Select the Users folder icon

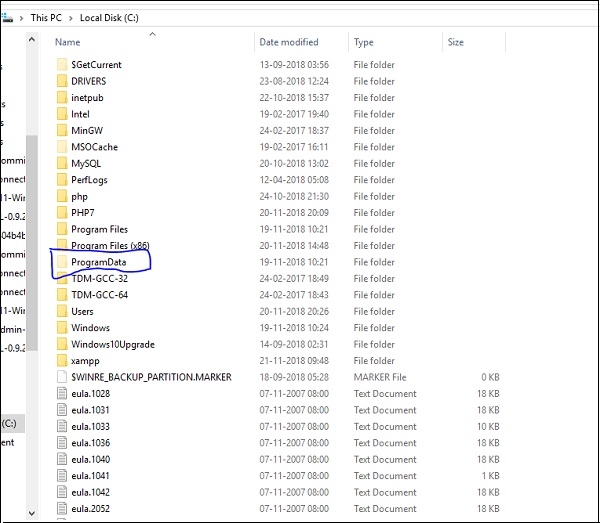[62, 311]
